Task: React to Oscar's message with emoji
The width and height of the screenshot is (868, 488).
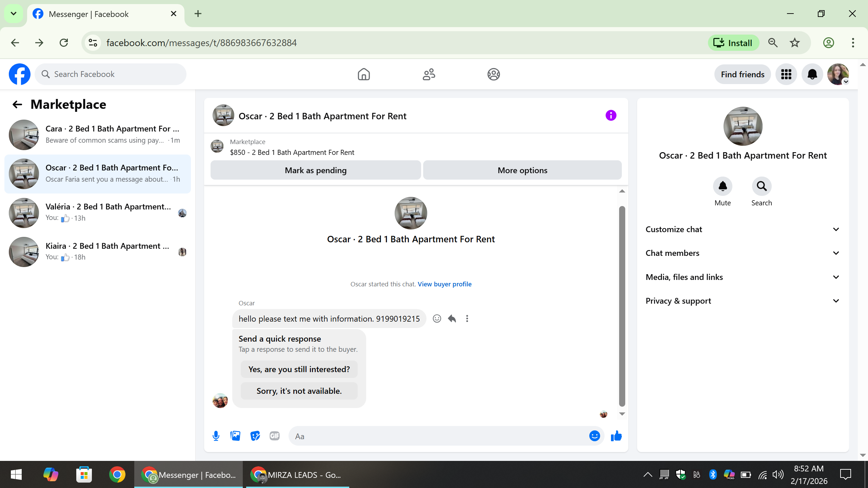Action: coord(437,319)
